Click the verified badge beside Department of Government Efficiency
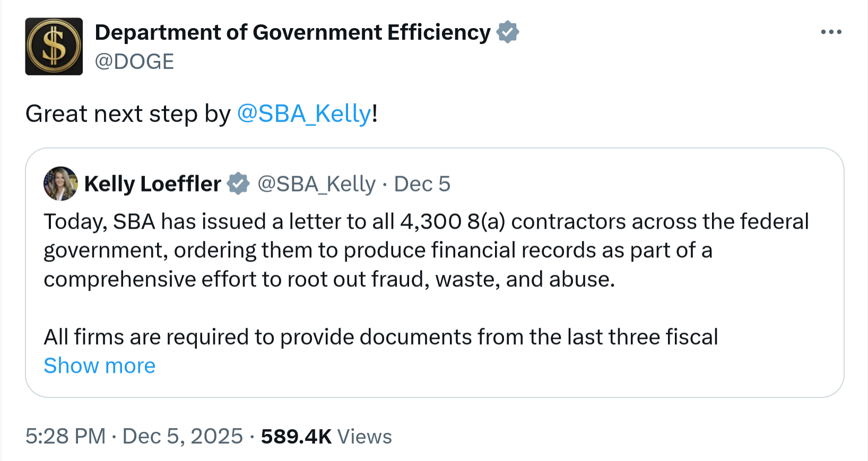868x461 pixels. coord(508,32)
